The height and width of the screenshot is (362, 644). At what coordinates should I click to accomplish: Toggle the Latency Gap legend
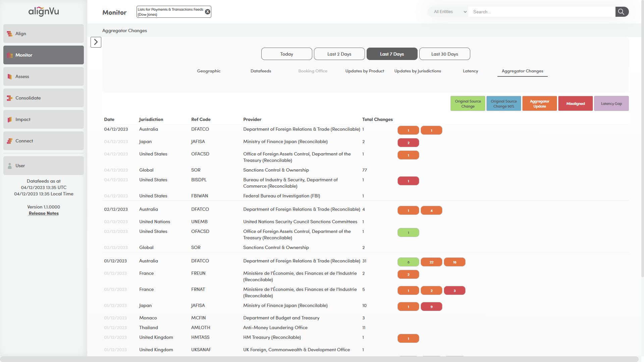click(611, 104)
